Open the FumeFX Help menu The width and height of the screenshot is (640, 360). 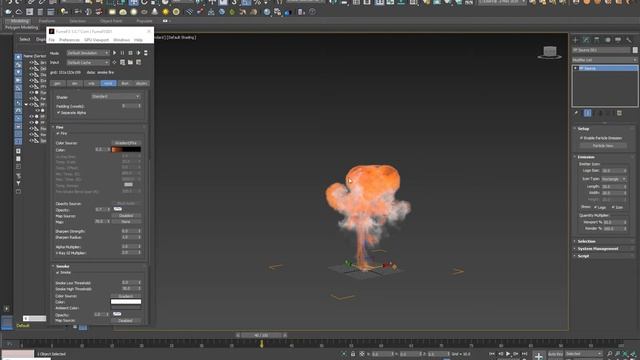point(138,40)
